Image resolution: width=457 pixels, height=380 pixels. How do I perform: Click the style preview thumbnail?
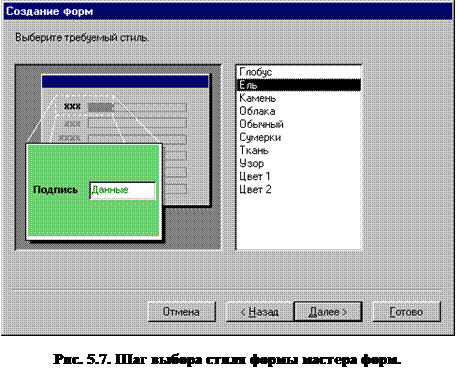click(118, 157)
